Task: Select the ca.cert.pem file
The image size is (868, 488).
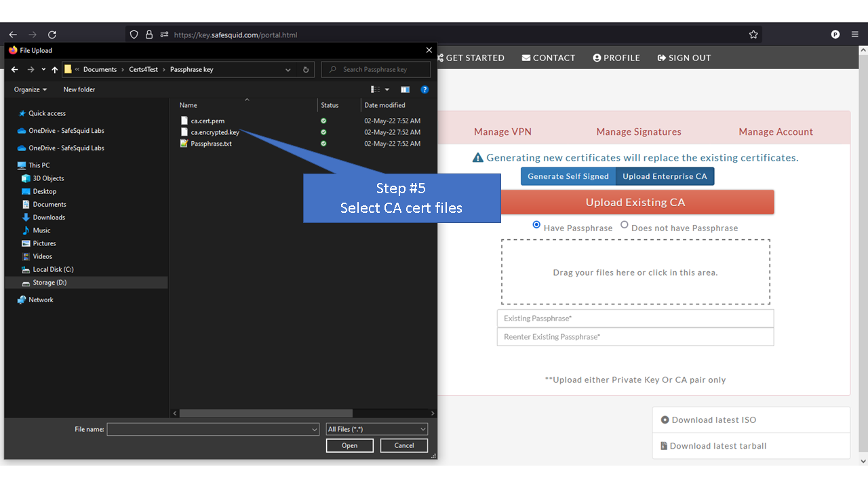Action: click(208, 121)
